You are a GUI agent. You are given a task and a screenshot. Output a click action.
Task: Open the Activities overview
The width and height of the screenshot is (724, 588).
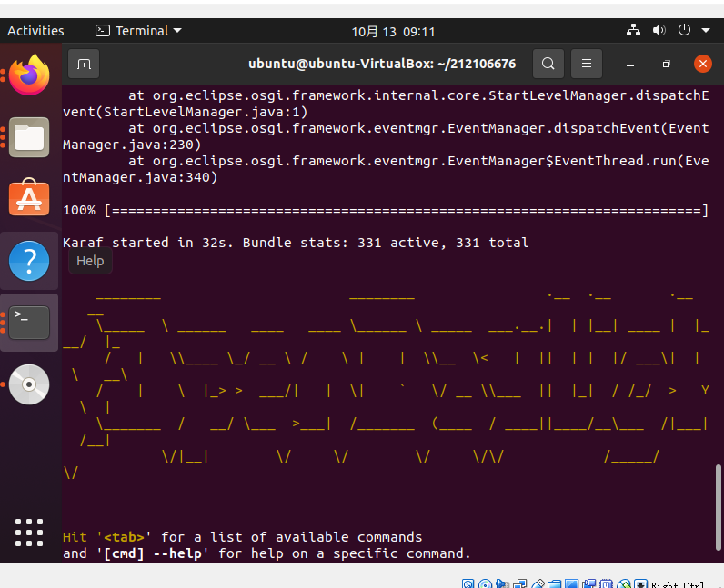(x=35, y=31)
